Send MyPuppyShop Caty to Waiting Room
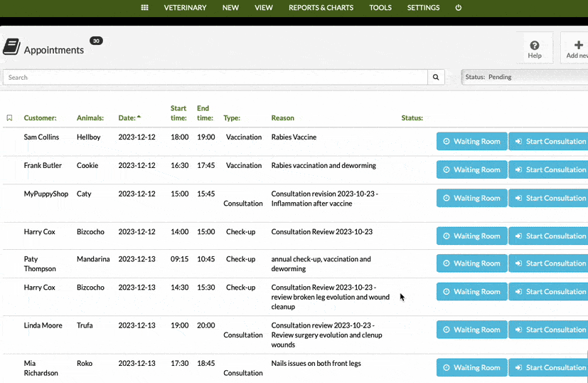The image size is (588, 383). (471, 198)
